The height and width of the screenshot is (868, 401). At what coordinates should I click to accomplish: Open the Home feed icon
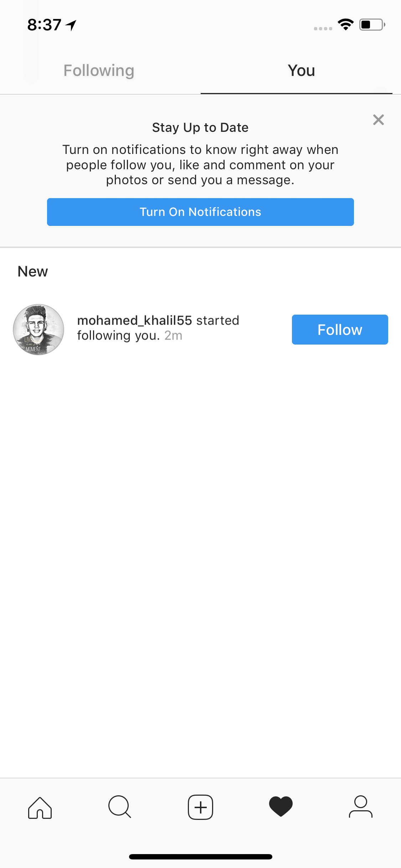point(40,807)
